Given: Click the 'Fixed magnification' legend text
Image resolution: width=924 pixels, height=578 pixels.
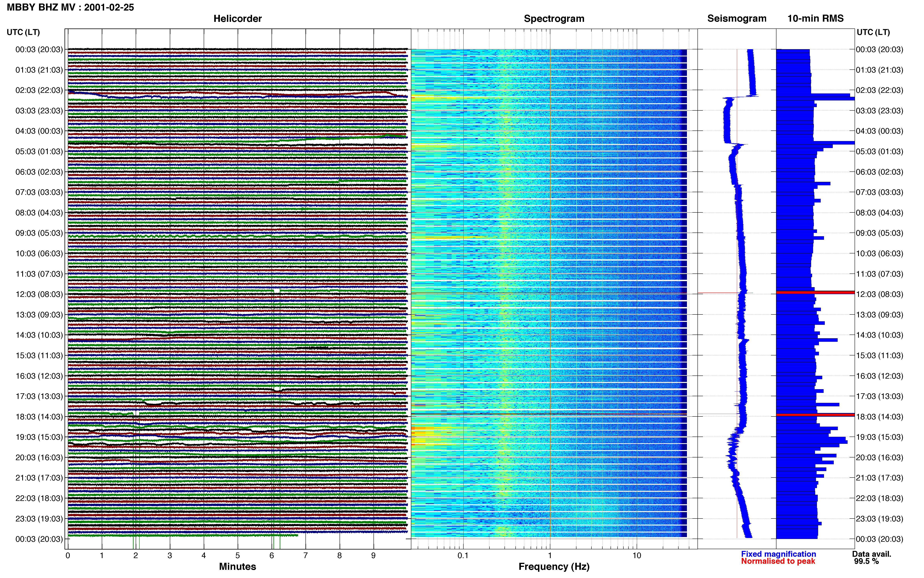Looking at the screenshot, I should pos(778,554).
